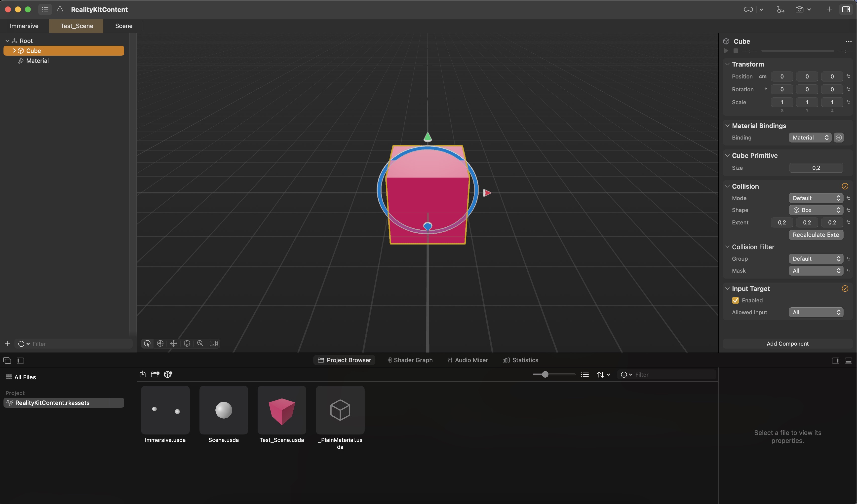Viewport: 857px width, 504px height.
Task: Open the Shader Graph tab
Action: pyautogui.click(x=409, y=360)
